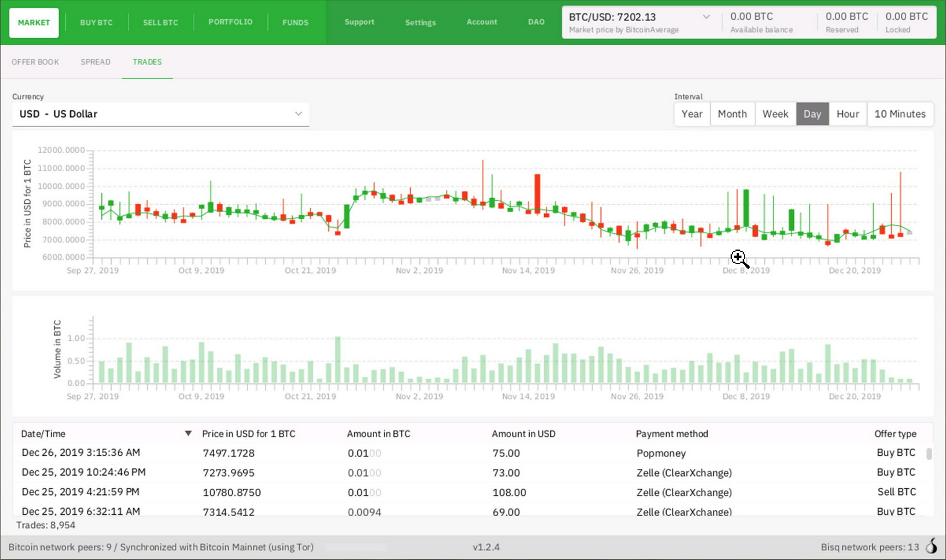Open the MARKET main tab
Screen dimensions: 946x560
coord(34,23)
